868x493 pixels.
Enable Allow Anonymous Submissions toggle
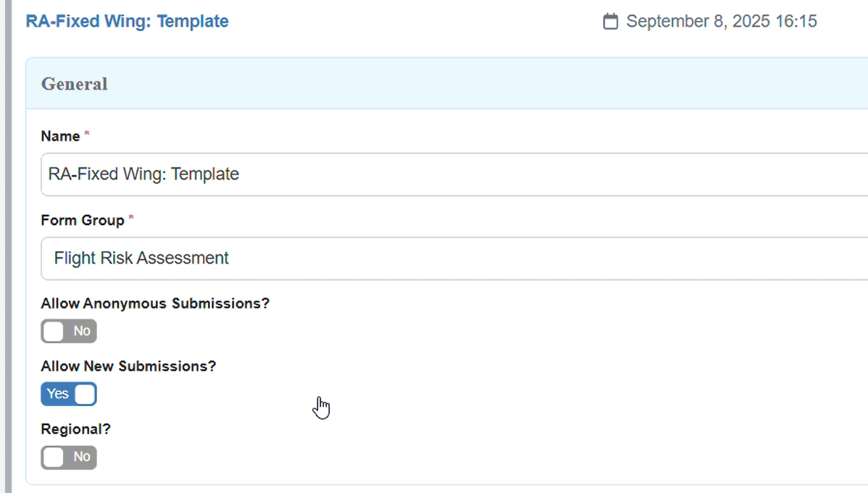[x=69, y=332]
